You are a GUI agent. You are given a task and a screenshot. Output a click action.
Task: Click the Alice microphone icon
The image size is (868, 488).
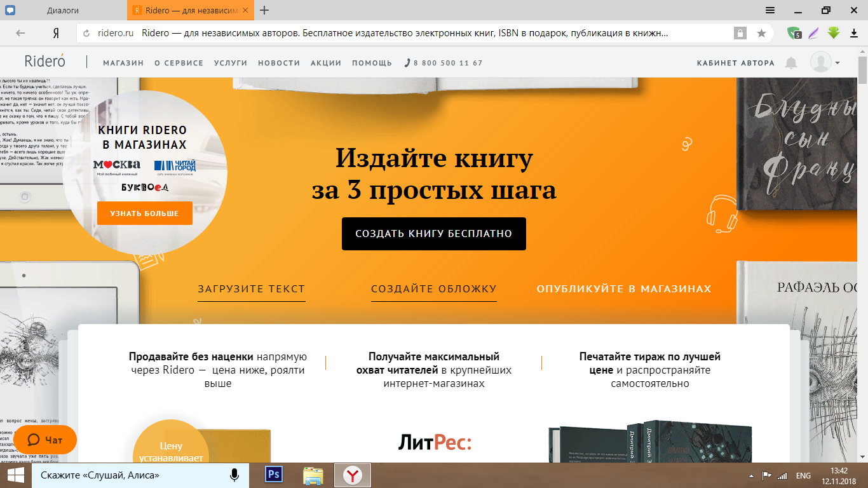[234, 475]
